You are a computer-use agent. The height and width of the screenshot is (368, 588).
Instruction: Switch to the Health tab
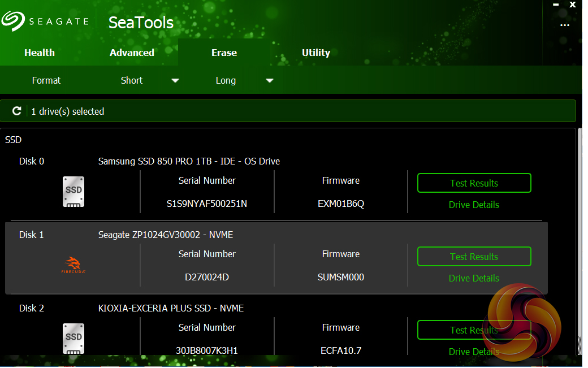[40, 53]
